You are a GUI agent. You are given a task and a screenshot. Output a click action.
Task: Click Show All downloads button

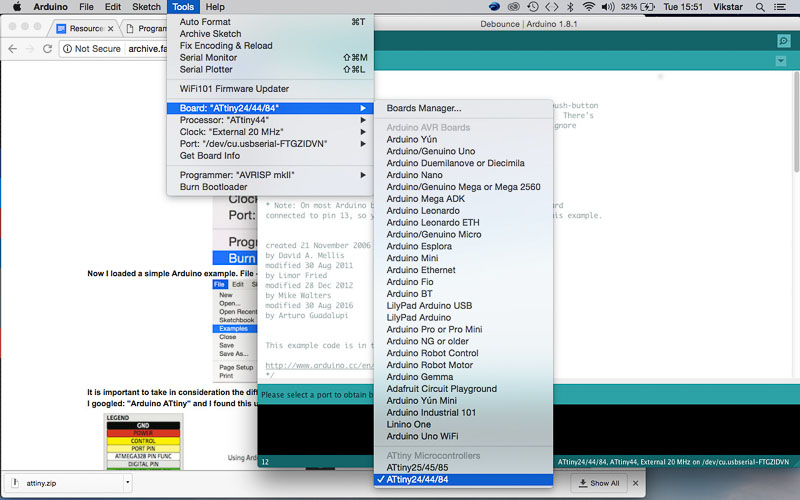click(599, 483)
